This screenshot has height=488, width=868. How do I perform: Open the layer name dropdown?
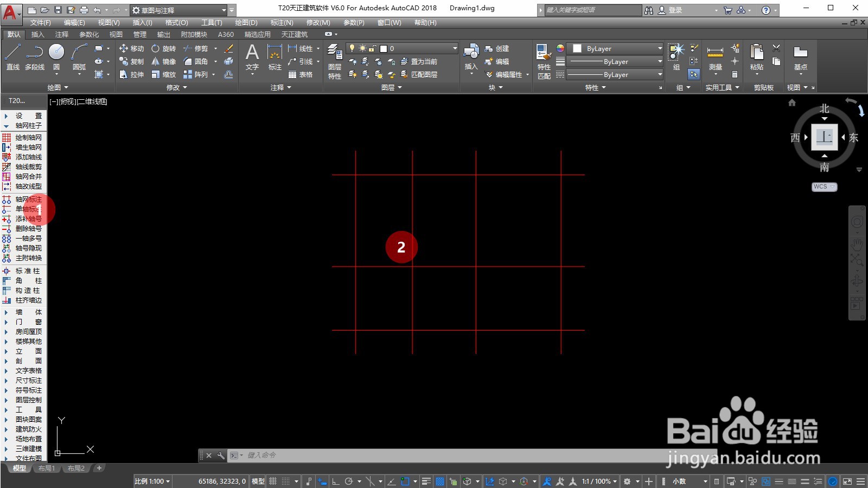pyautogui.click(x=403, y=48)
